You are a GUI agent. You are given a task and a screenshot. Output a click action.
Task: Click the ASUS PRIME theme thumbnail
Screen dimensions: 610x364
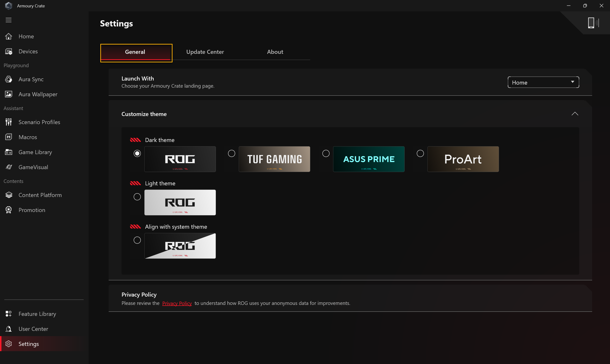pos(369,159)
